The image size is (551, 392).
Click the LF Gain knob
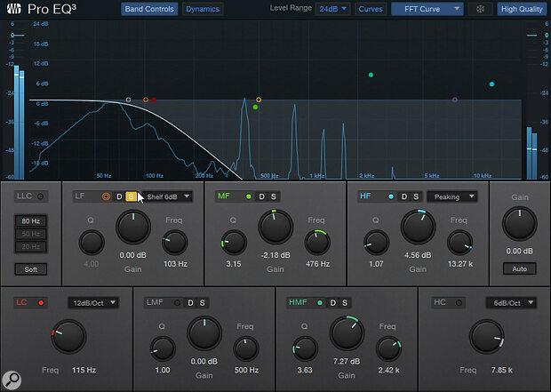click(x=133, y=227)
